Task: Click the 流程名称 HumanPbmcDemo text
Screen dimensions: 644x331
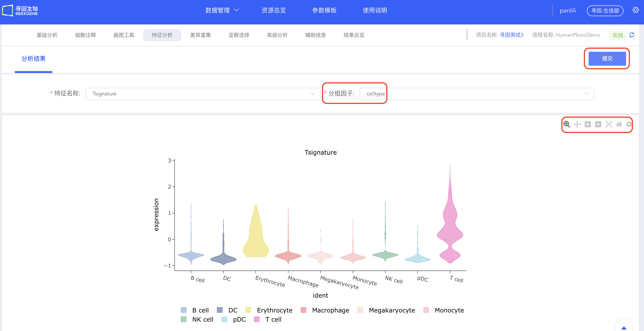Action: 566,35
